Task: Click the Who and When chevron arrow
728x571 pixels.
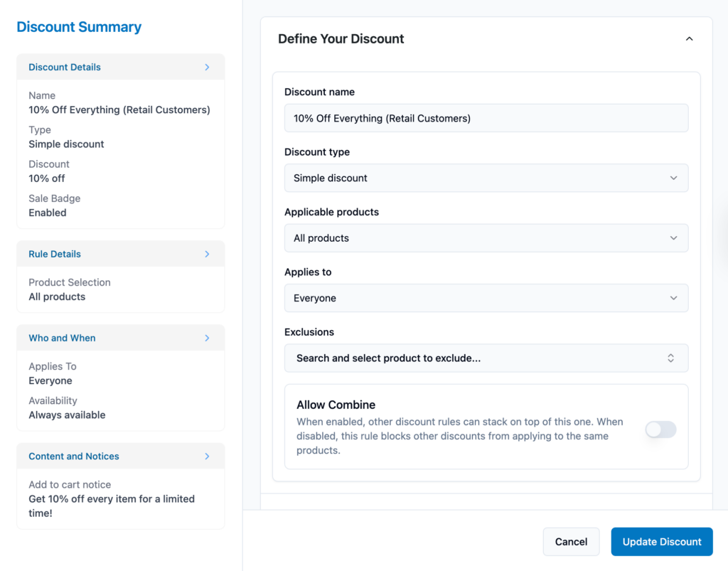Action: pyautogui.click(x=207, y=338)
